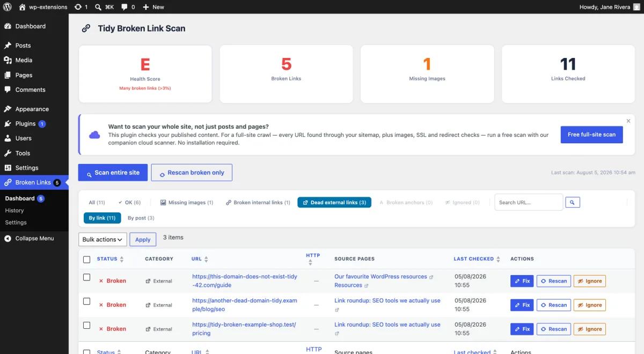Click the WordPress logo in admin bar

8,7
